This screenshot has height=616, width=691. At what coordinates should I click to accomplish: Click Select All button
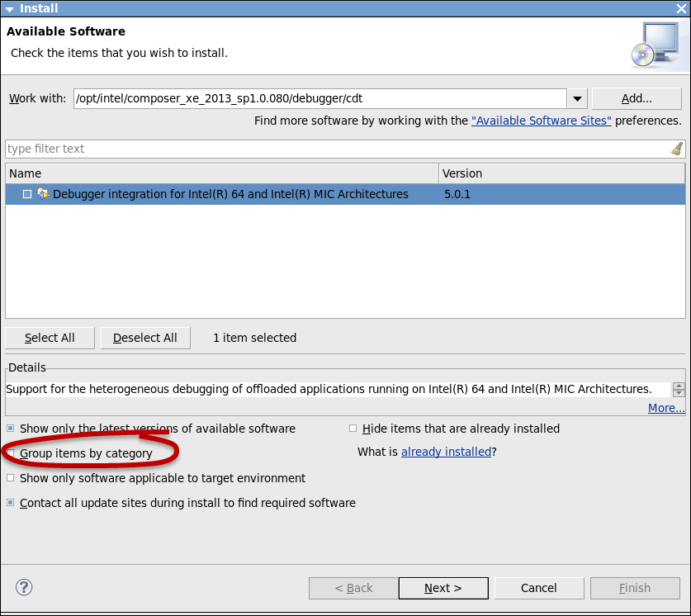pos(50,338)
